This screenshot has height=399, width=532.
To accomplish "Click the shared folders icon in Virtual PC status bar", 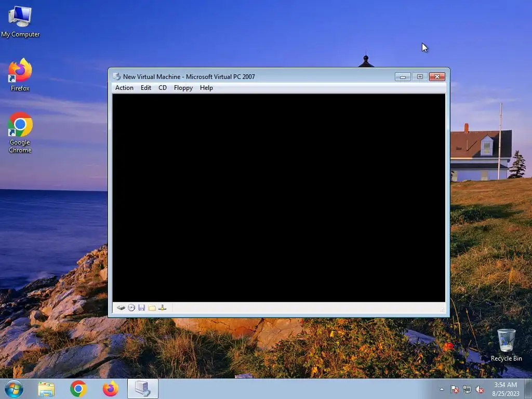I will pos(152,308).
